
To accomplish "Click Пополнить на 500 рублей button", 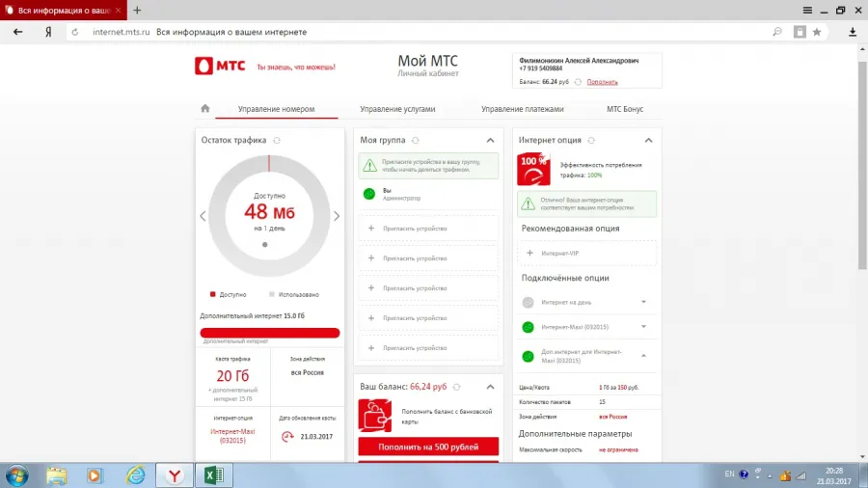I will pos(428,447).
